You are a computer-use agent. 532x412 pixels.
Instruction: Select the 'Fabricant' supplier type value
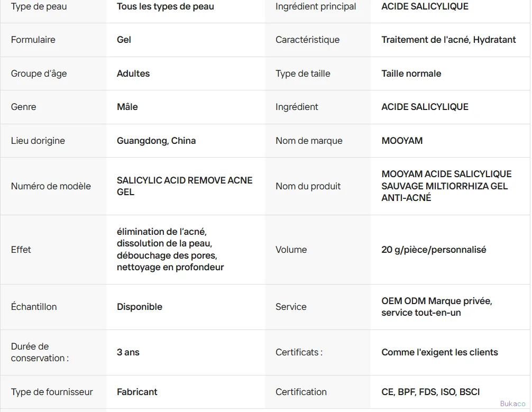[137, 392]
